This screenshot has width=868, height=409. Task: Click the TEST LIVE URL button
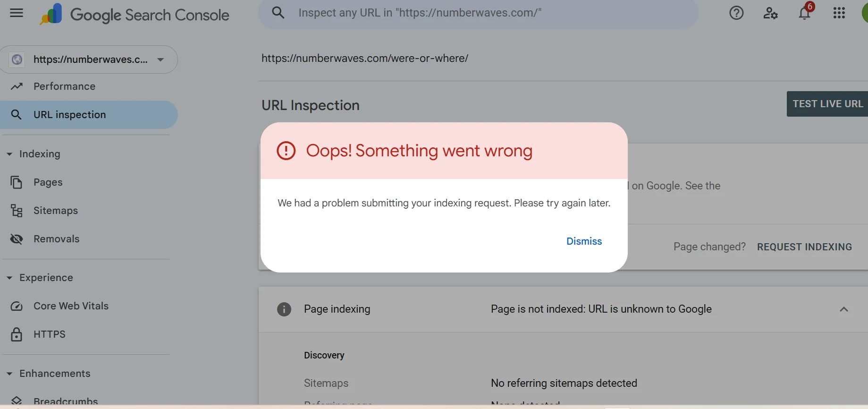[x=827, y=104]
